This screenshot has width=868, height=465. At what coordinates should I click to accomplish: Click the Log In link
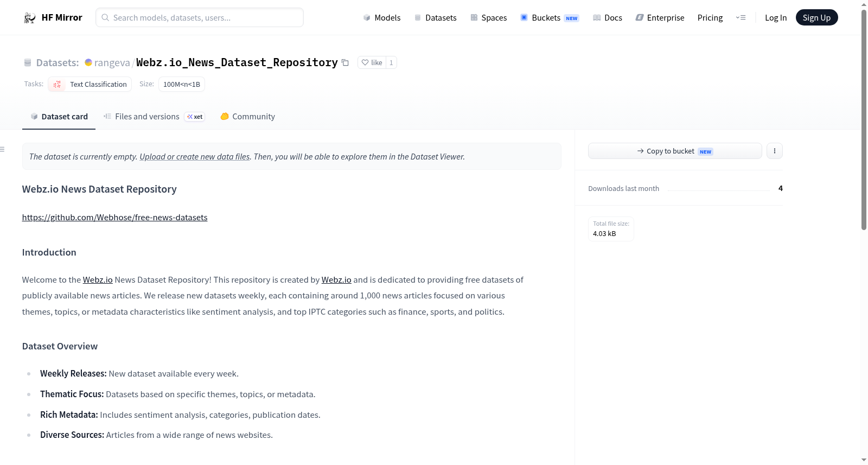(776, 17)
